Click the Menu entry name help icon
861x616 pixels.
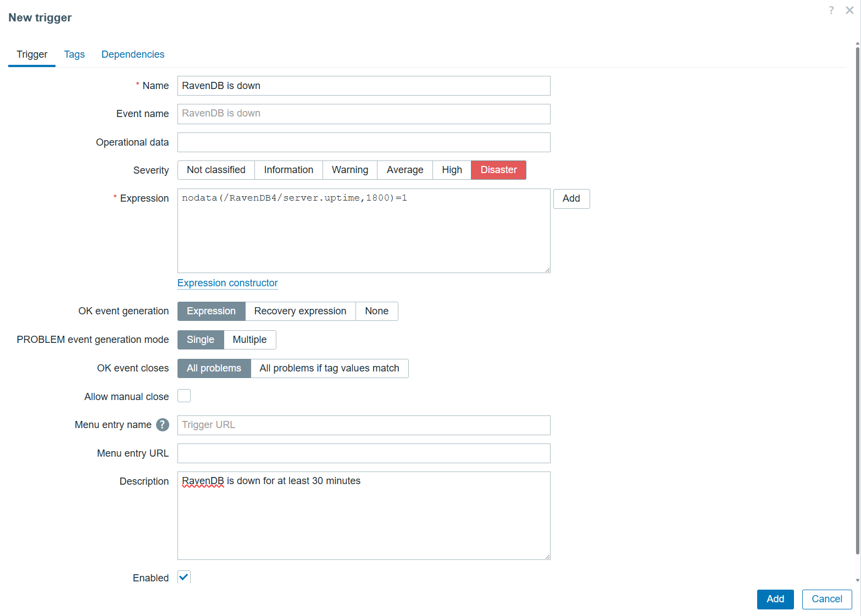pos(162,425)
